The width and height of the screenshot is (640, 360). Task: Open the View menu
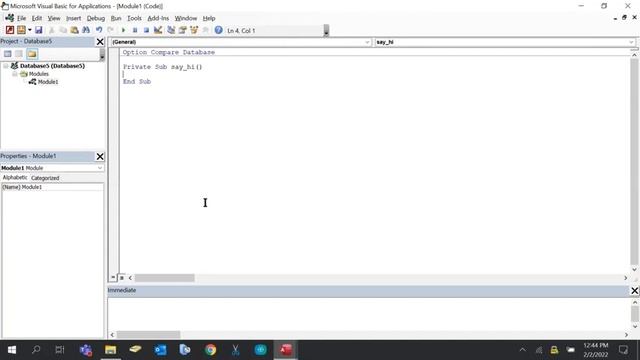(54, 18)
